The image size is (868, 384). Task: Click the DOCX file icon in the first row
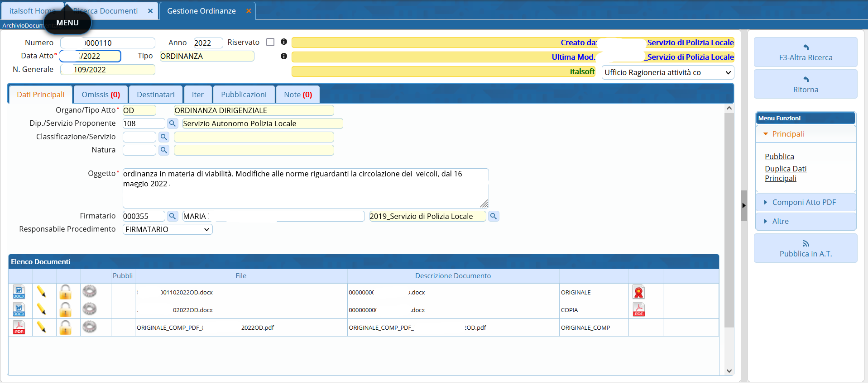tap(19, 292)
